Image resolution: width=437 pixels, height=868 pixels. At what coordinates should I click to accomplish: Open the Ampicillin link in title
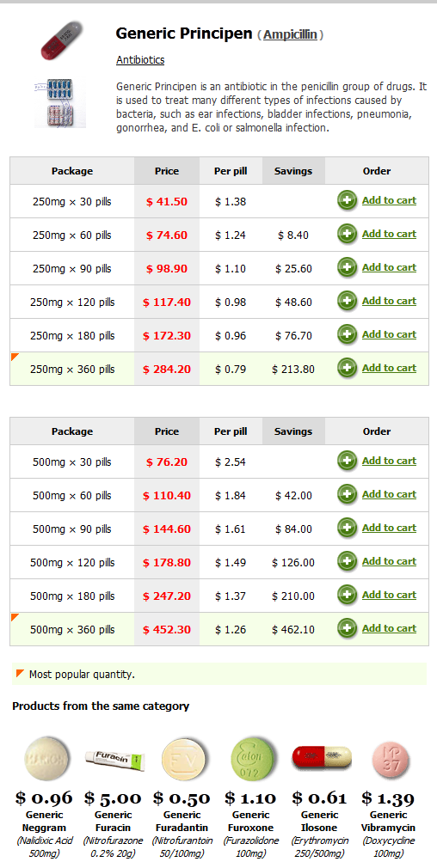click(x=290, y=35)
